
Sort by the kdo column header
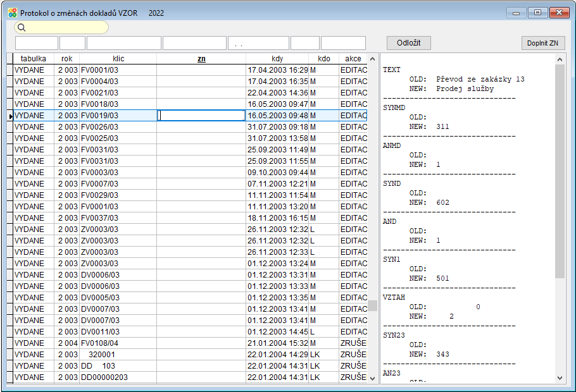coord(324,59)
